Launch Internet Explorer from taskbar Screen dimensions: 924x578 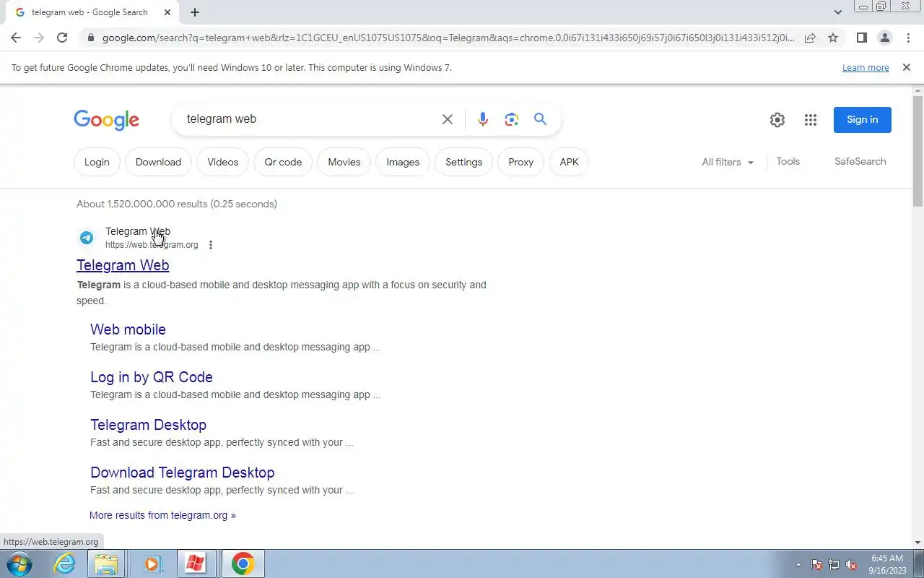[65, 564]
